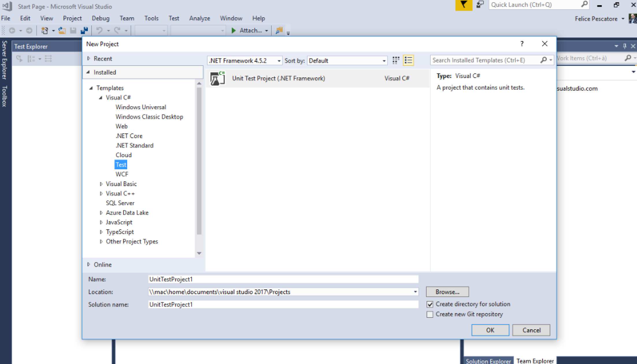Select the Solution name input field
637x364 pixels.
282,304
